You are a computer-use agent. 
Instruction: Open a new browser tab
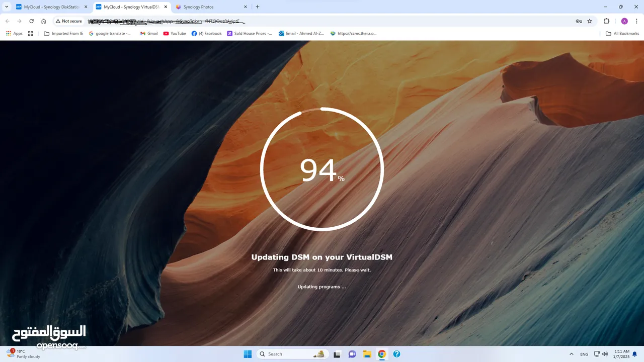258,7
